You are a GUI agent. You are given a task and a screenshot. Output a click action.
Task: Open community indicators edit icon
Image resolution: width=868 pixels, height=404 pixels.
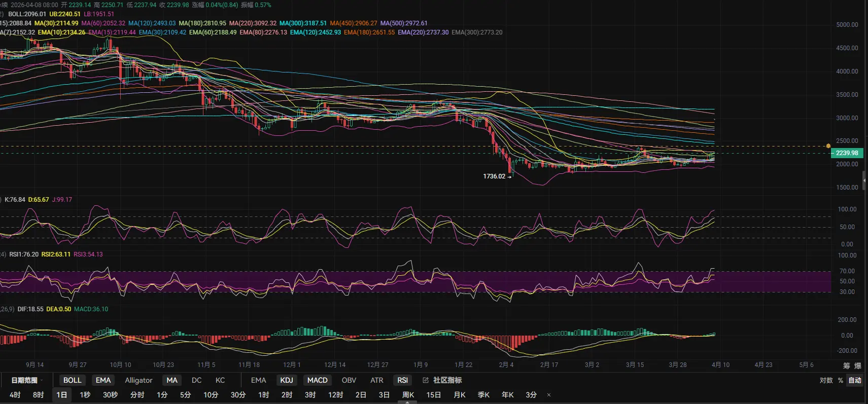(426, 380)
